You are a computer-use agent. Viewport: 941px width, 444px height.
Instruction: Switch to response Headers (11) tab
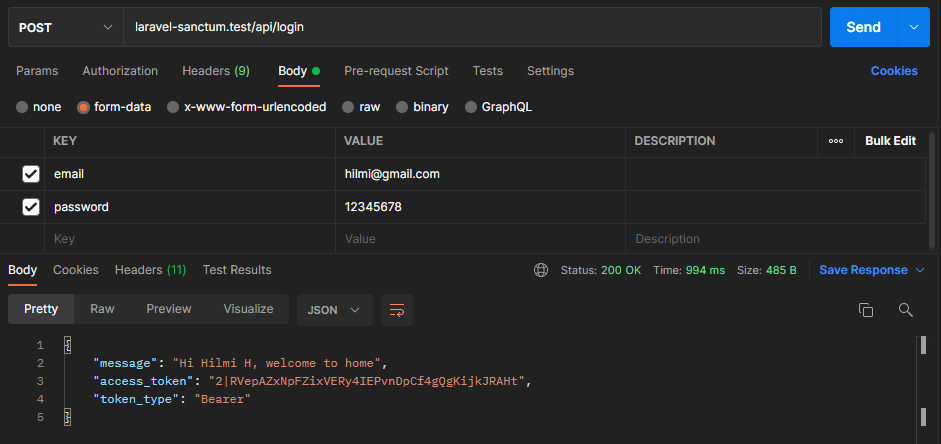click(151, 270)
